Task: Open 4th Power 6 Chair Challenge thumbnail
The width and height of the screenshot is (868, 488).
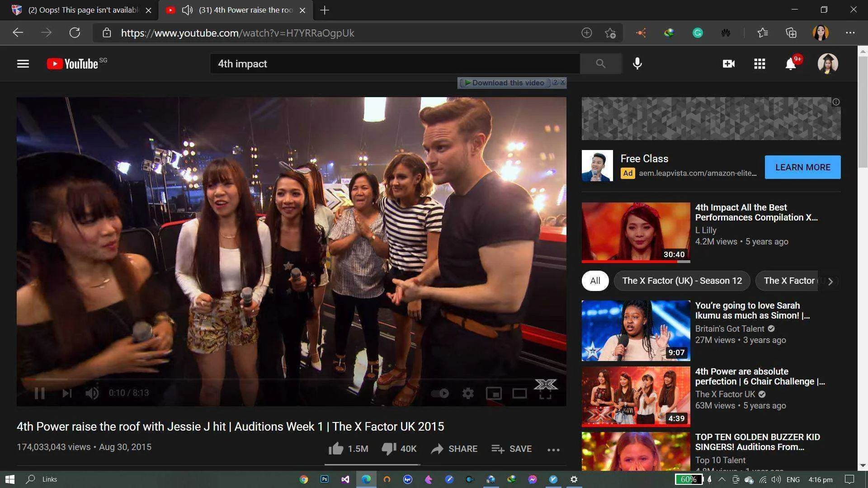Action: (x=636, y=396)
